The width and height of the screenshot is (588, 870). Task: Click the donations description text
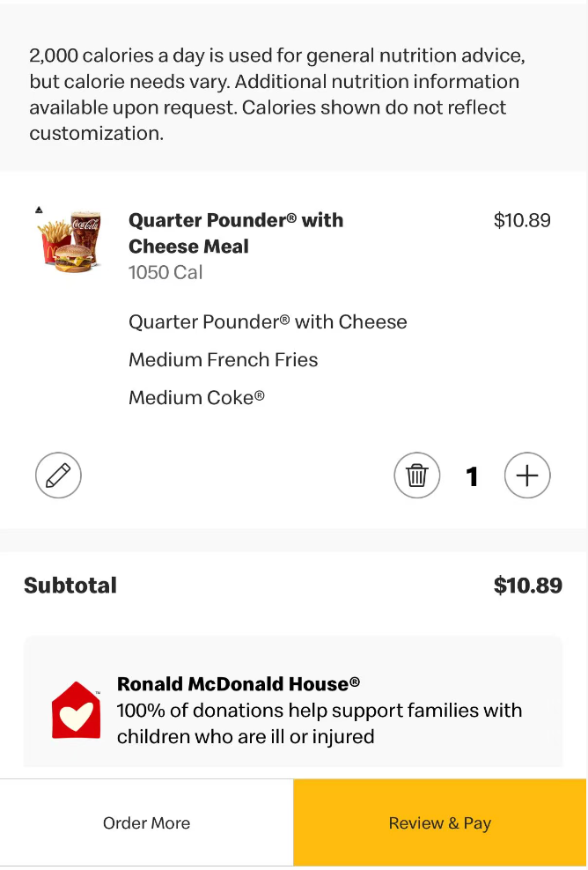point(320,723)
